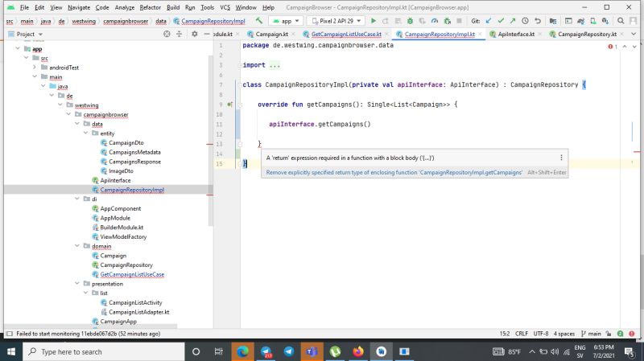The image size is (644, 361).
Task: Open the app run configuration dropdown
Action: click(x=287, y=21)
